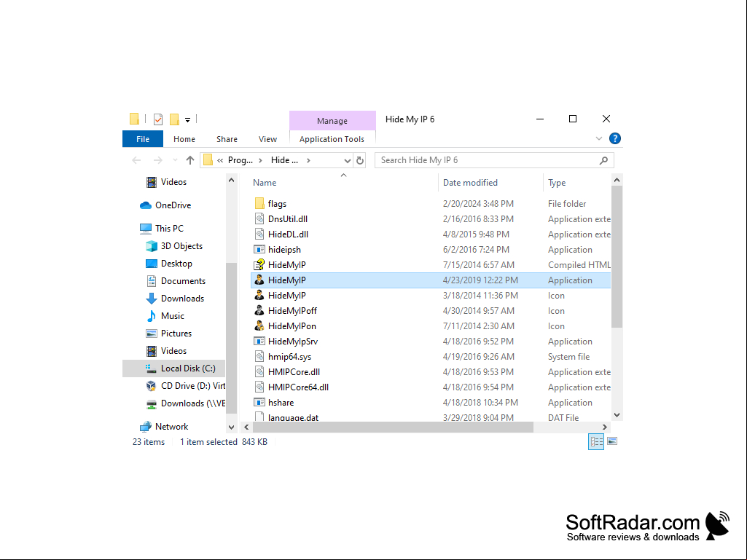Open the recent locations dropdown
Screen dimensions: 747x560
(175, 160)
